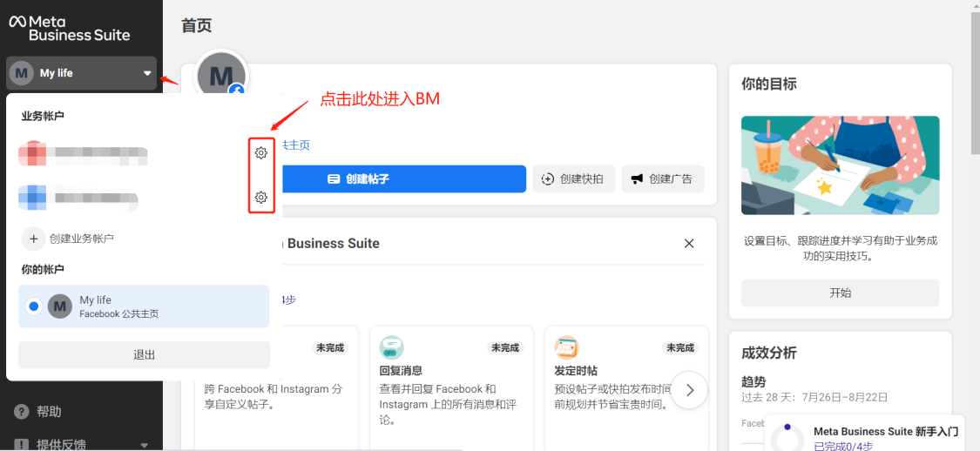Image resolution: width=980 pixels, height=451 pixels.
Task: Open settings gear for second business account
Action: [x=261, y=198]
